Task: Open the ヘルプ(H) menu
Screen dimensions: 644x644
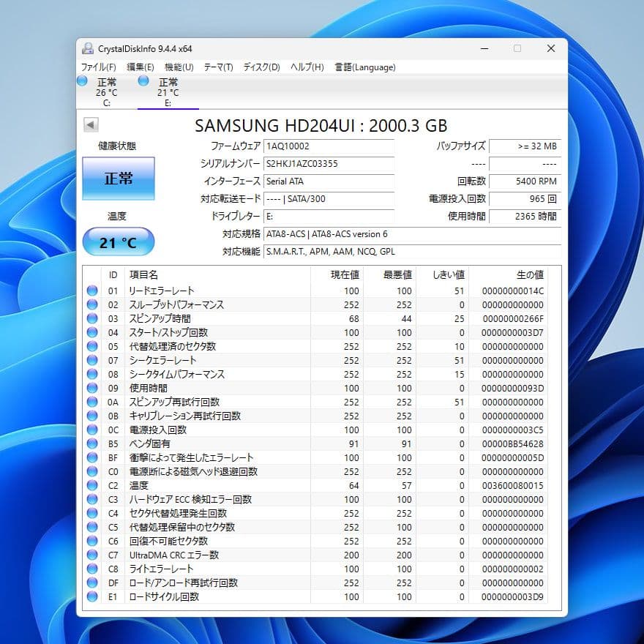Action: coord(306,67)
